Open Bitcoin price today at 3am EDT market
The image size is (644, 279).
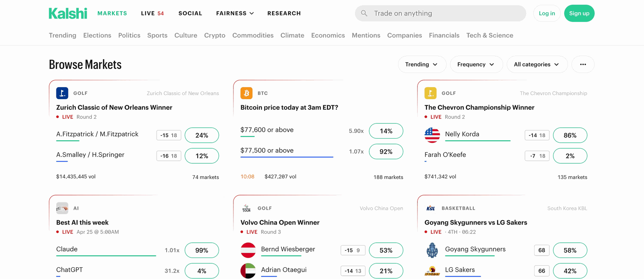pos(289,107)
